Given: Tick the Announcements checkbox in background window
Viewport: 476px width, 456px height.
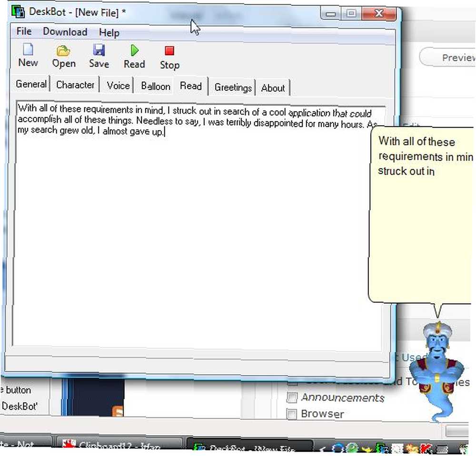Looking at the screenshot, I should (292, 397).
